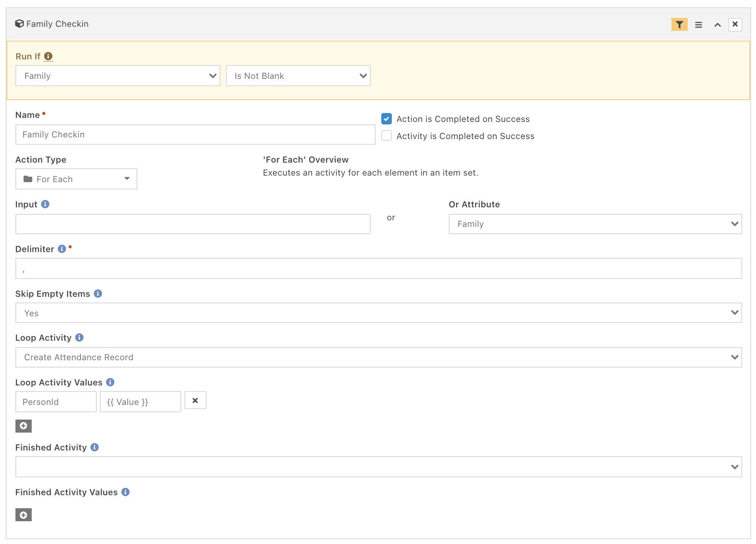Click the reorder hamburger icon in header
Image resolution: width=756 pixels, height=544 pixels.
coord(699,25)
